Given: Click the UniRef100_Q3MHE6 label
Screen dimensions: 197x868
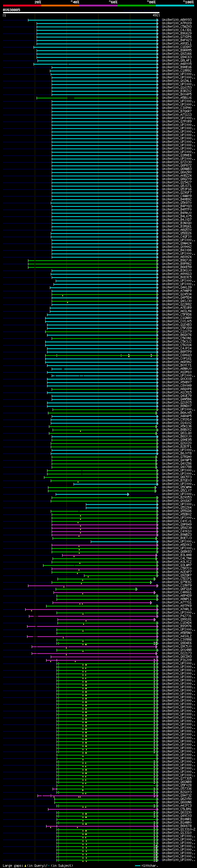Looking at the screenshot, I should pyautogui.click(x=177, y=155).
